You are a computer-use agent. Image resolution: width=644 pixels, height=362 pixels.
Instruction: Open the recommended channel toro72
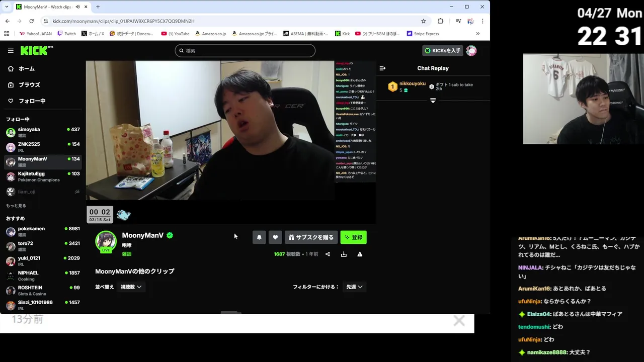(x=43, y=246)
